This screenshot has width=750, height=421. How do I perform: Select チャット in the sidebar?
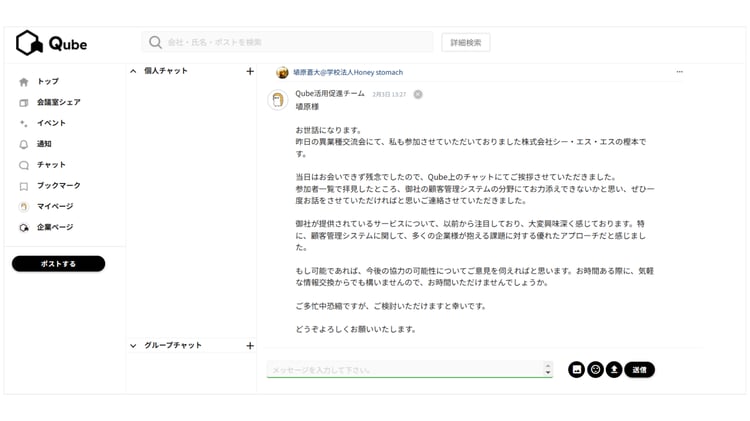click(51, 165)
